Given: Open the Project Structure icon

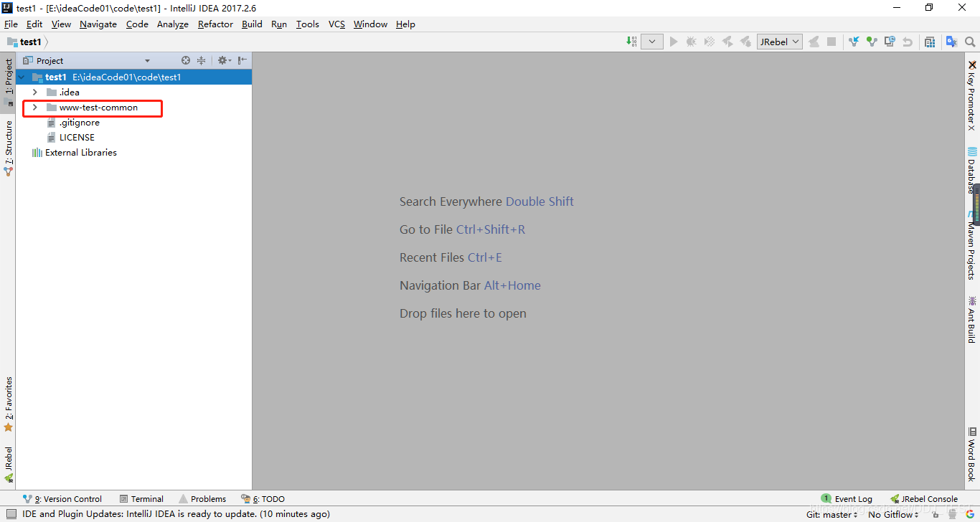Looking at the screenshot, I should pos(930,42).
